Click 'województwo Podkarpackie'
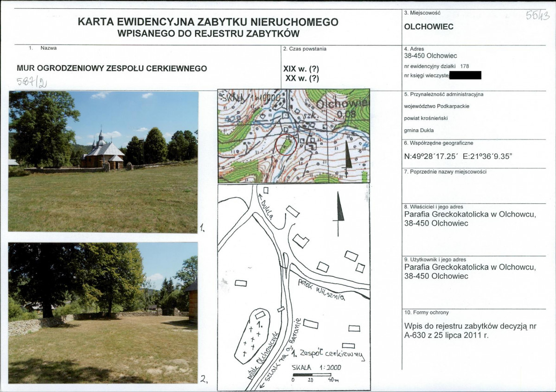 [436, 106]
